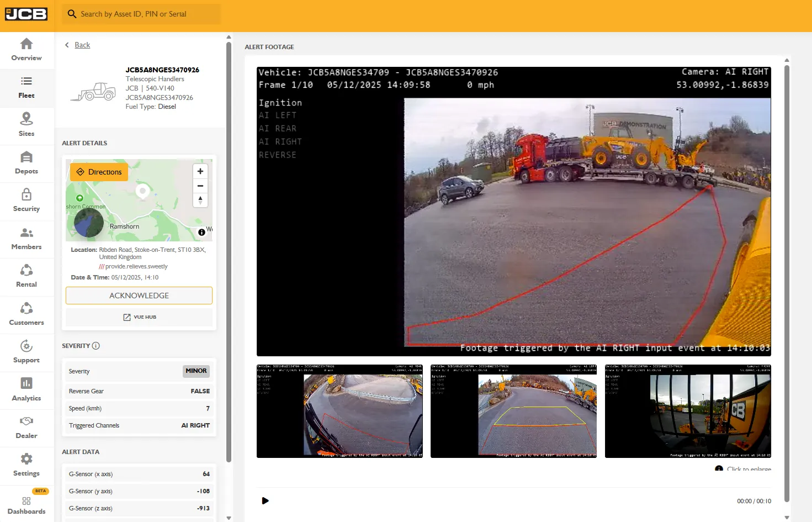Click the Settings gear icon

click(26, 458)
